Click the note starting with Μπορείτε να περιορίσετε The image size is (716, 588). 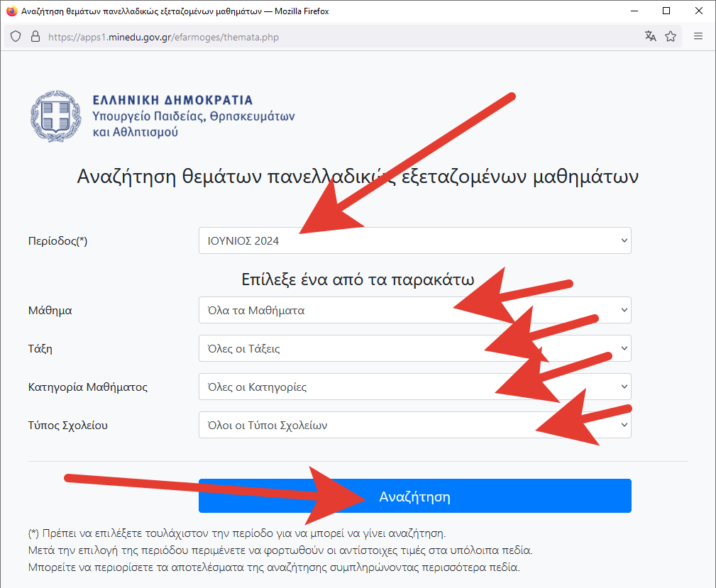pyautogui.click(x=274, y=567)
